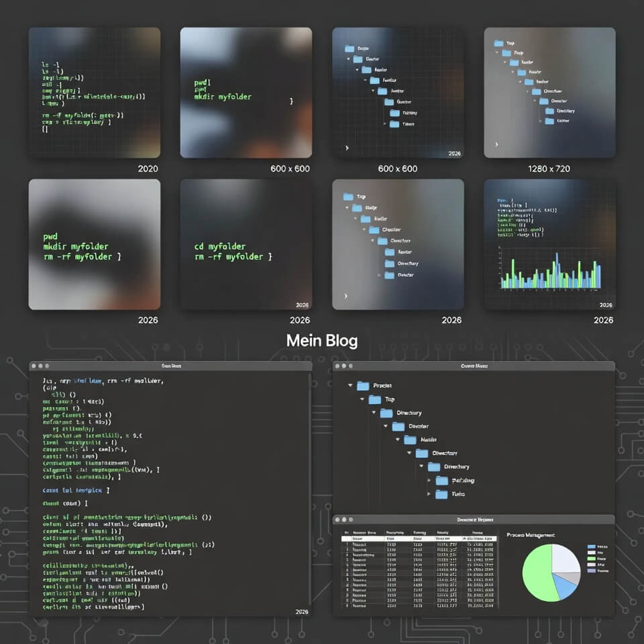The height and width of the screenshot is (644, 644).
Task: Click the green swatch in the pie legend
Action: point(591,559)
